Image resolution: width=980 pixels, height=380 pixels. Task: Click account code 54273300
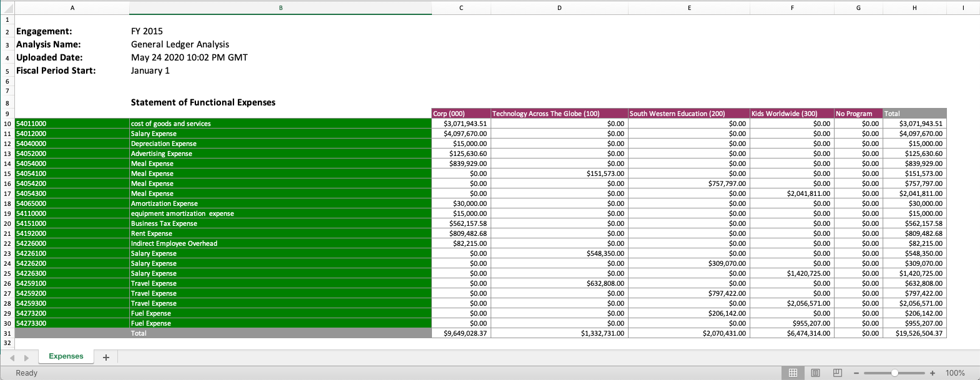point(72,323)
